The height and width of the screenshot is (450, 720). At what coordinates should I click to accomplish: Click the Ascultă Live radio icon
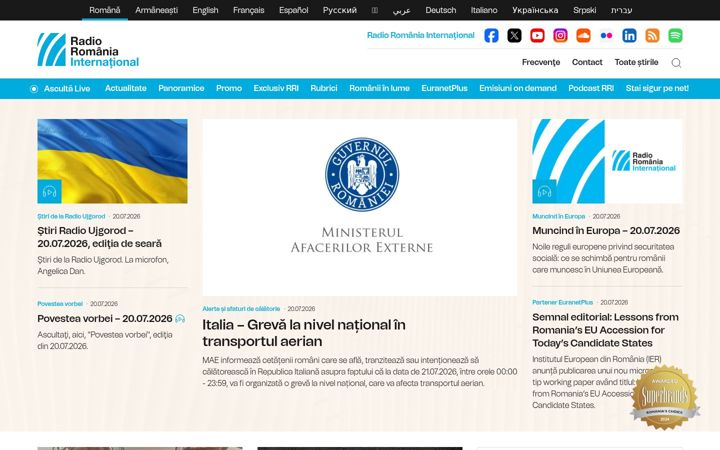tap(34, 89)
